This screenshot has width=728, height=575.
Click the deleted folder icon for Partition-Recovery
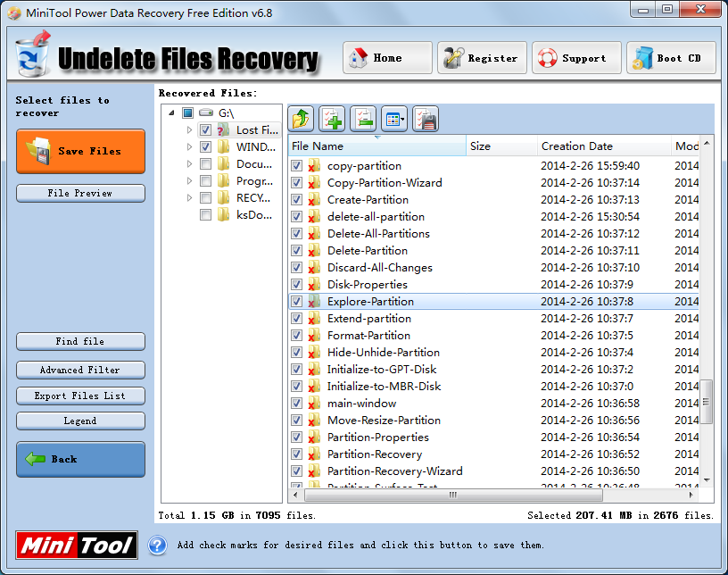click(314, 454)
